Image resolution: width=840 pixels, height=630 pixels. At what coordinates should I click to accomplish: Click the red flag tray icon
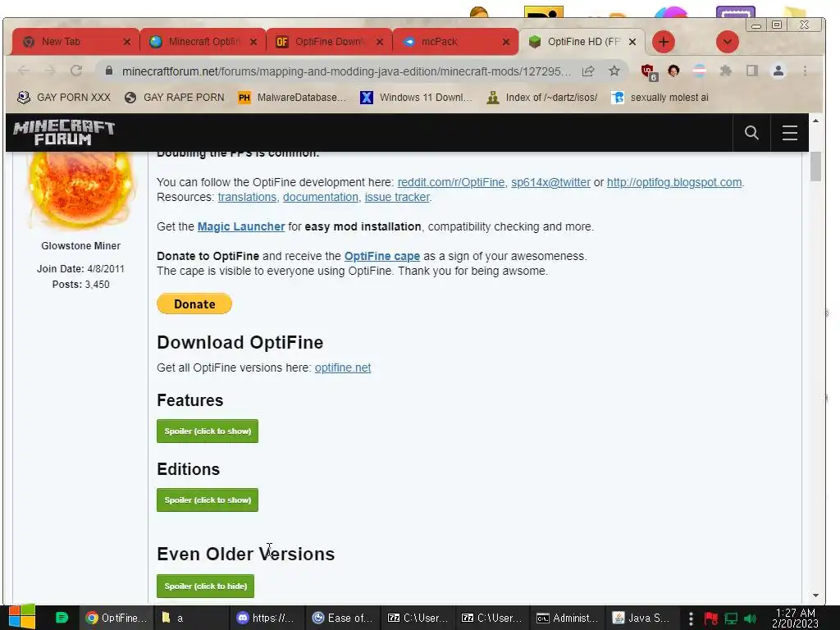711,619
